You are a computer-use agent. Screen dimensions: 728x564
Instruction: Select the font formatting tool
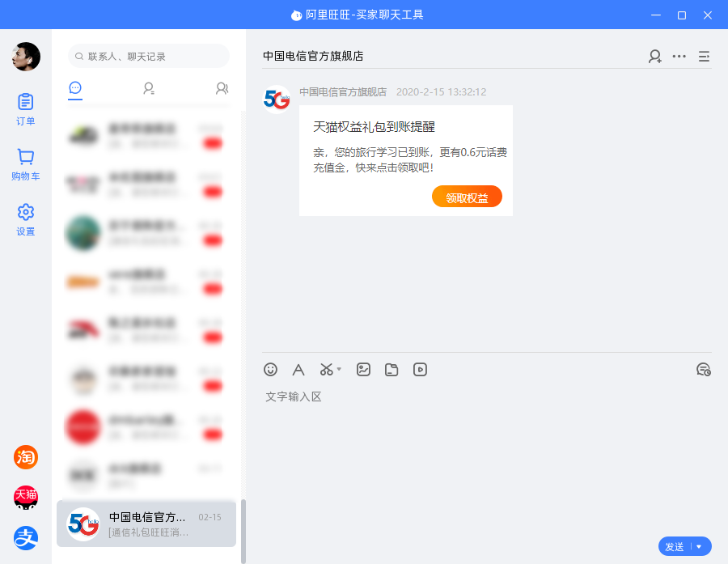point(298,370)
